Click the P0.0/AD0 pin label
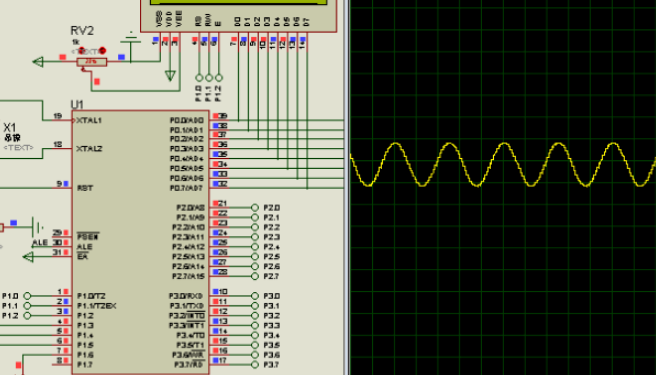656x375 pixels. click(187, 121)
